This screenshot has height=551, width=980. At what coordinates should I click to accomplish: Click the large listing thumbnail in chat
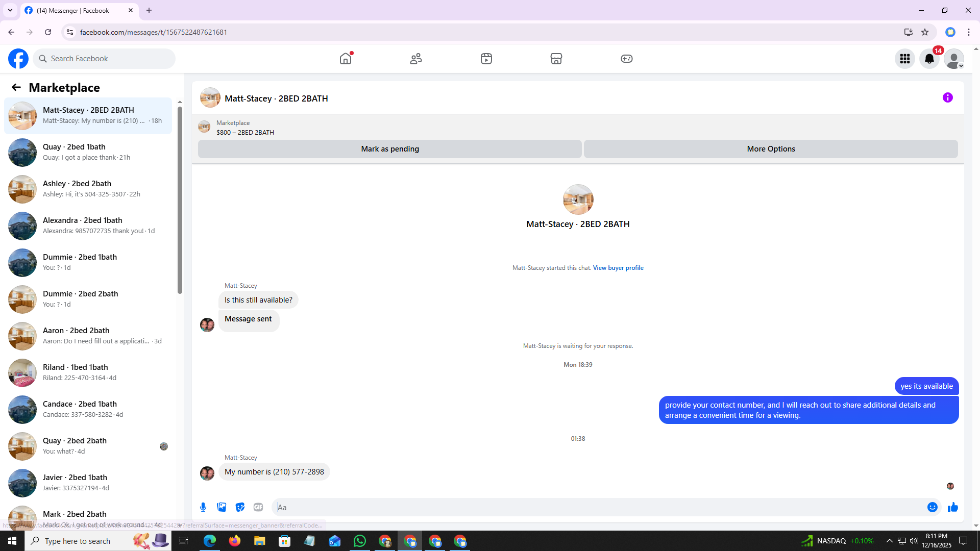click(578, 199)
